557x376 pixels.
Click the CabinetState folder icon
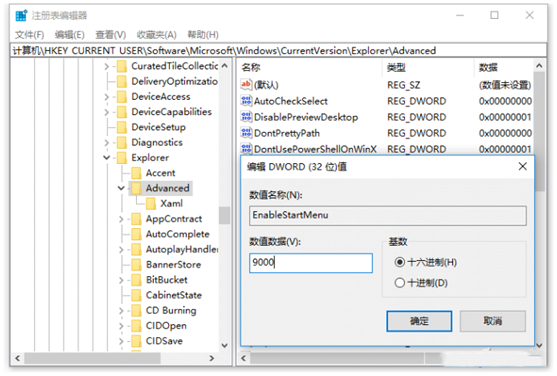(136, 295)
